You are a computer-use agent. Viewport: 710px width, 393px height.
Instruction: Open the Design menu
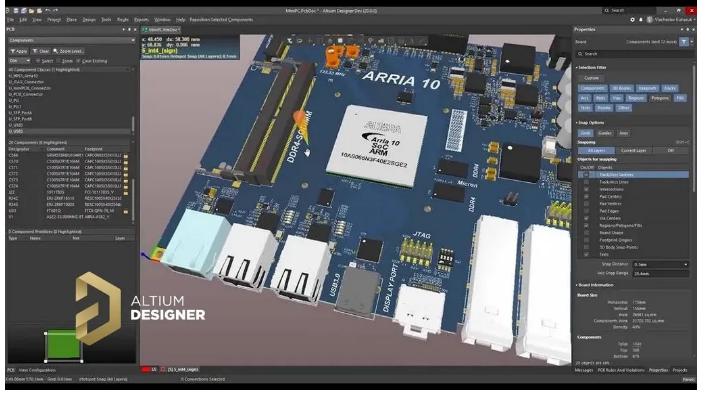[x=89, y=20]
